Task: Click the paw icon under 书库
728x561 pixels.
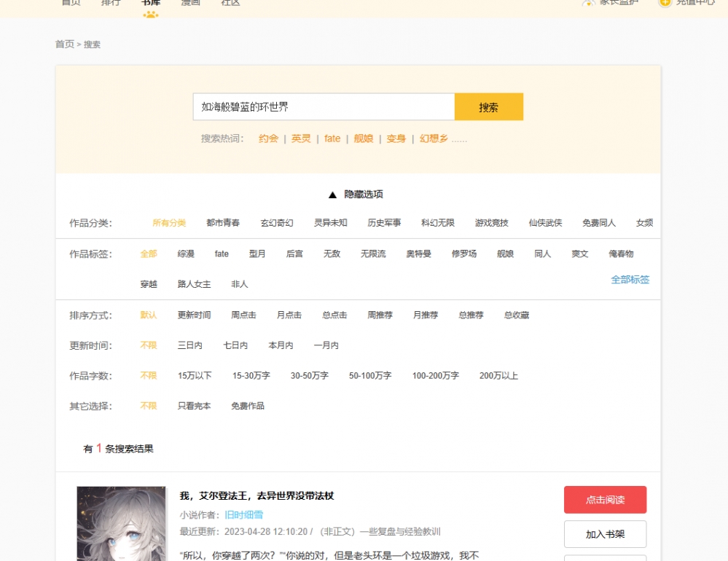Action: pyautogui.click(x=151, y=15)
